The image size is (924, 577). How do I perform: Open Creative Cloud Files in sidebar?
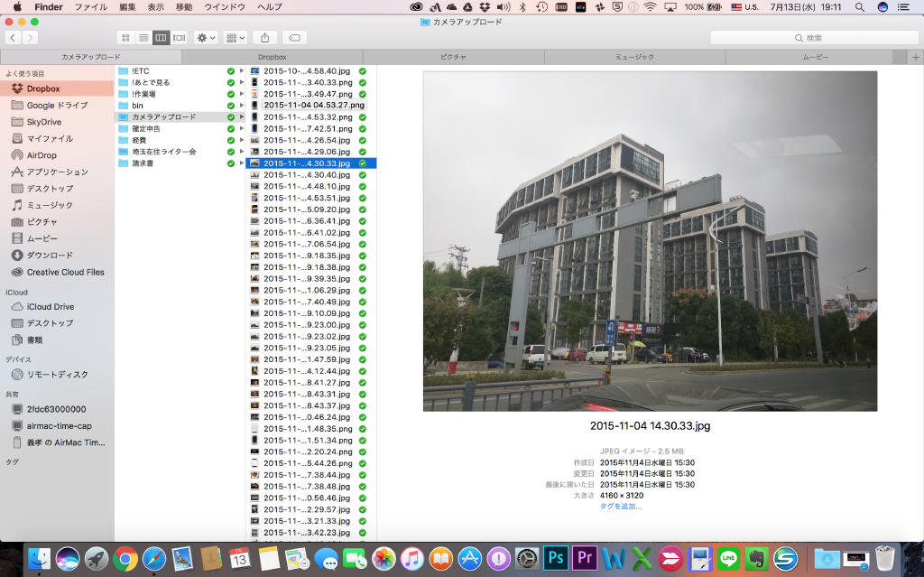coord(57,272)
